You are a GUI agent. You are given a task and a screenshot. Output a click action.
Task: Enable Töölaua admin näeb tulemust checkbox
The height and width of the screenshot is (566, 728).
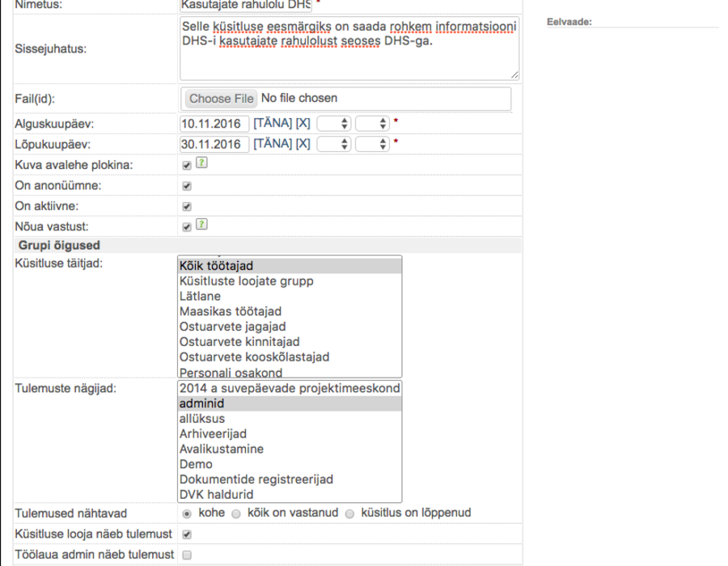tap(187, 555)
